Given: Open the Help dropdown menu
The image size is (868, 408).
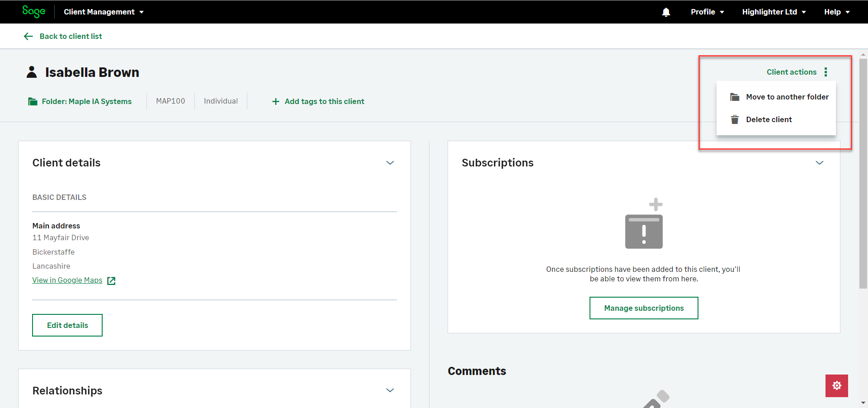Looking at the screenshot, I should tap(836, 12).
